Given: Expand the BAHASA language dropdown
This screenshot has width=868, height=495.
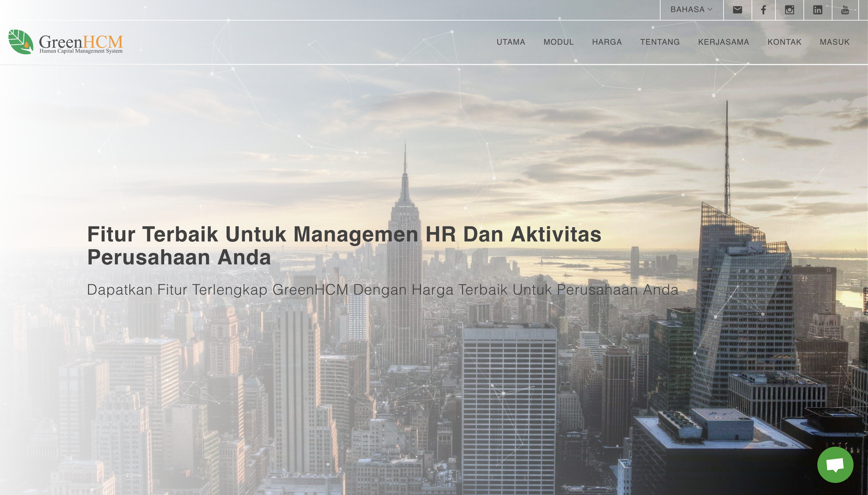Looking at the screenshot, I should tap(687, 10).
